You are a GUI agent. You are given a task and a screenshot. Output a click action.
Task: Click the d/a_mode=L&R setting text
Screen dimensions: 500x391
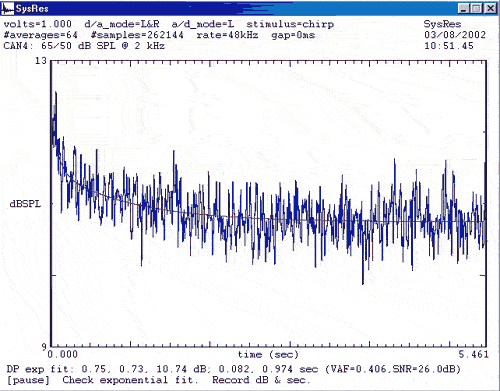click(122, 24)
